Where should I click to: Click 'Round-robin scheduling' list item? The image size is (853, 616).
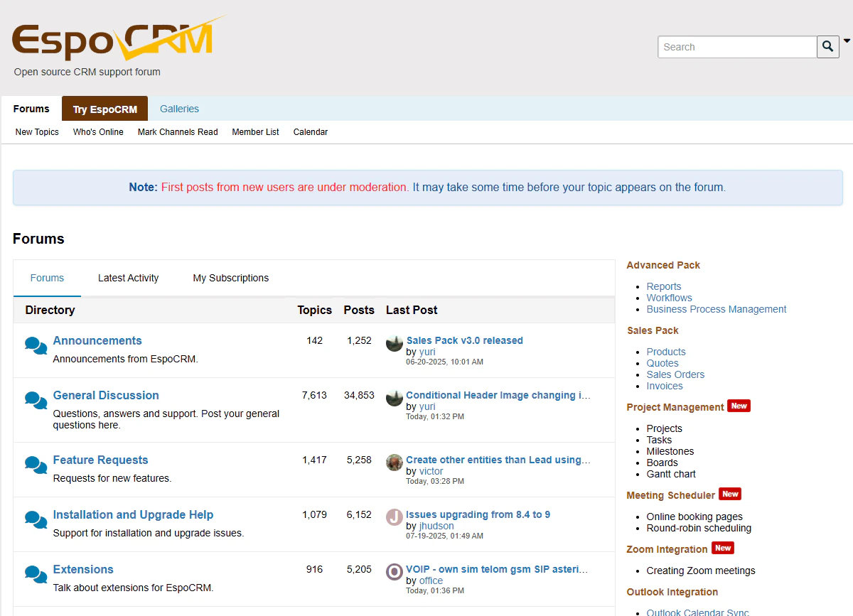(x=699, y=528)
